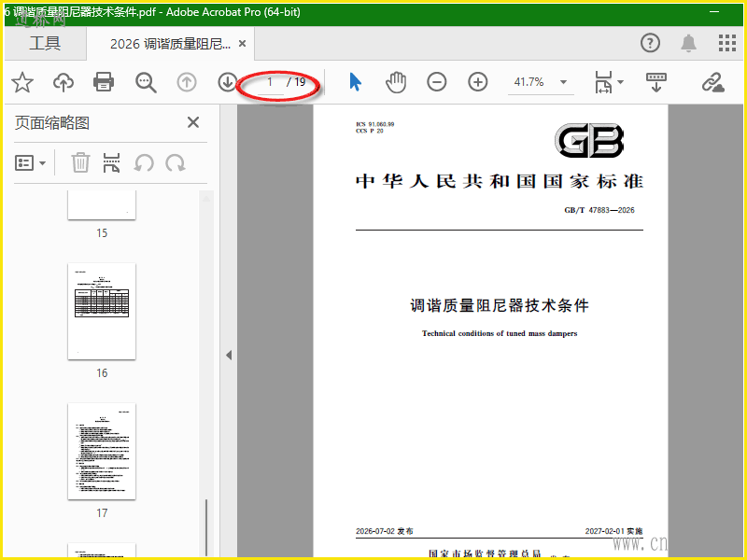Select the page 16 thumbnail
747x560 pixels.
point(102,312)
